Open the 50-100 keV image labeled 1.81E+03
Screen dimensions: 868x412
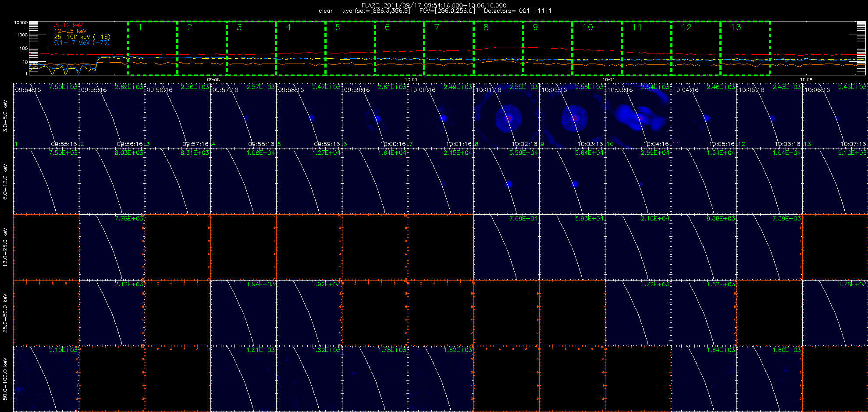tap(243, 379)
